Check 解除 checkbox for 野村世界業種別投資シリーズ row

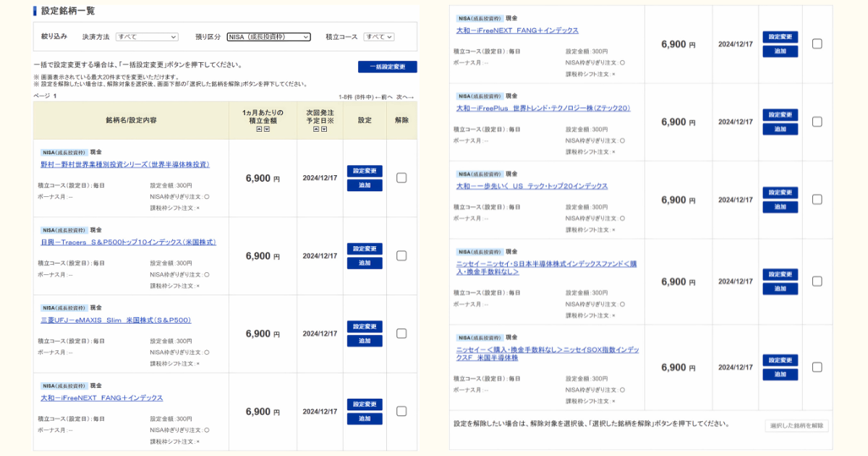click(x=401, y=177)
